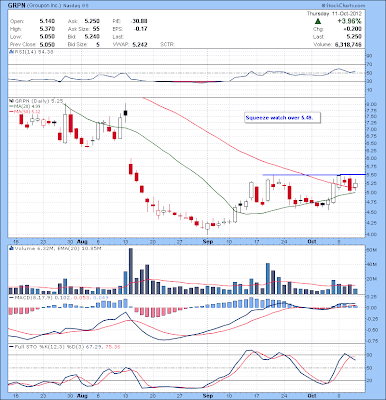Select the tallest volume bar at Aug 13

[131, 271]
